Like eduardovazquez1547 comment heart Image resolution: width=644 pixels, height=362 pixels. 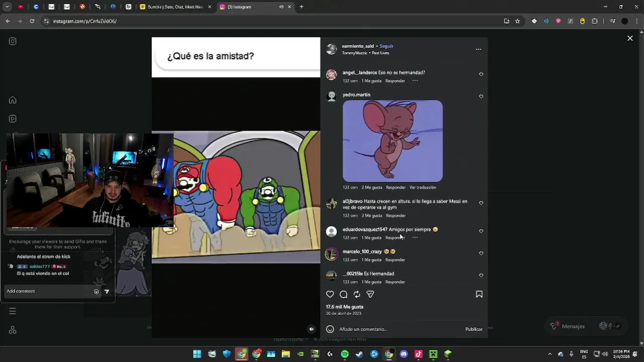(x=481, y=231)
